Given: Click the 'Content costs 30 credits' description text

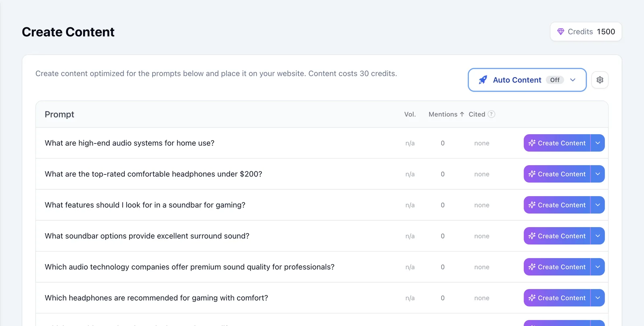Looking at the screenshot, I should point(353,74).
